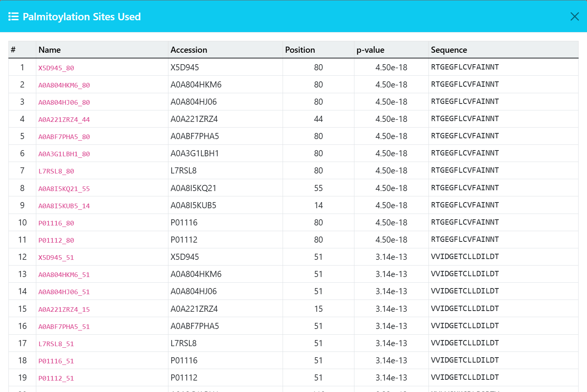Click the Palmitoylation Sites Used title
This screenshot has height=392, width=587.
(82, 17)
